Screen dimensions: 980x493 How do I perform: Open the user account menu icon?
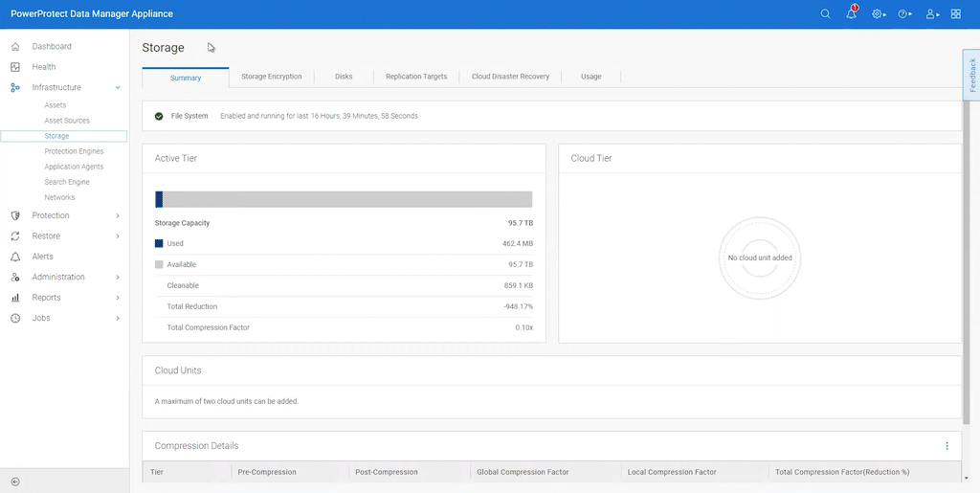click(x=932, y=13)
